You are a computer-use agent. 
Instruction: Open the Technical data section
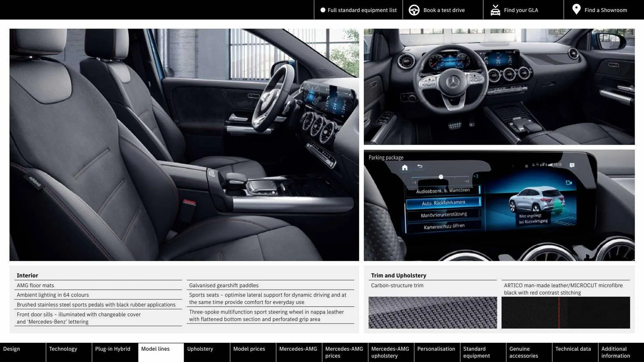click(x=574, y=349)
